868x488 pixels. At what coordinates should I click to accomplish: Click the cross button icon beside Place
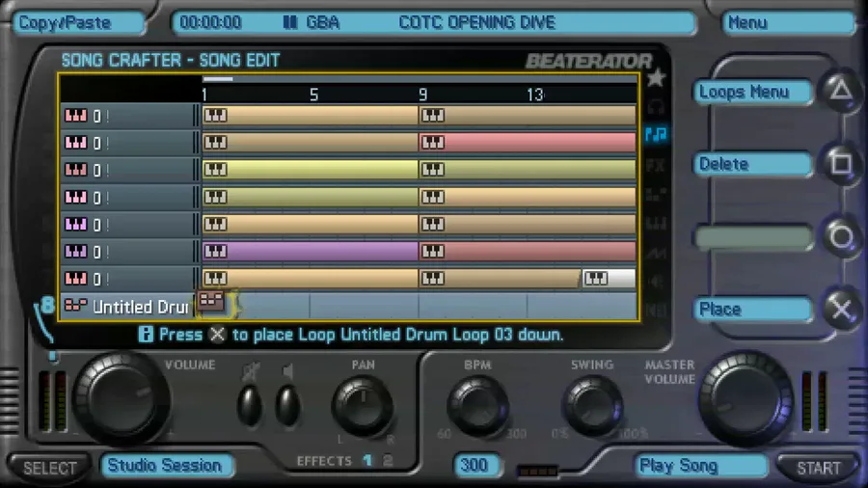coord(841,310)
